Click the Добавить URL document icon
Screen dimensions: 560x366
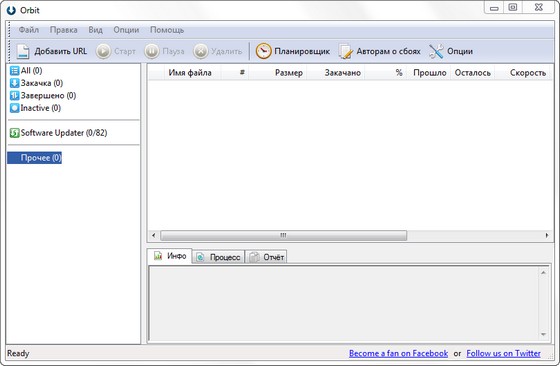(23, 51)
